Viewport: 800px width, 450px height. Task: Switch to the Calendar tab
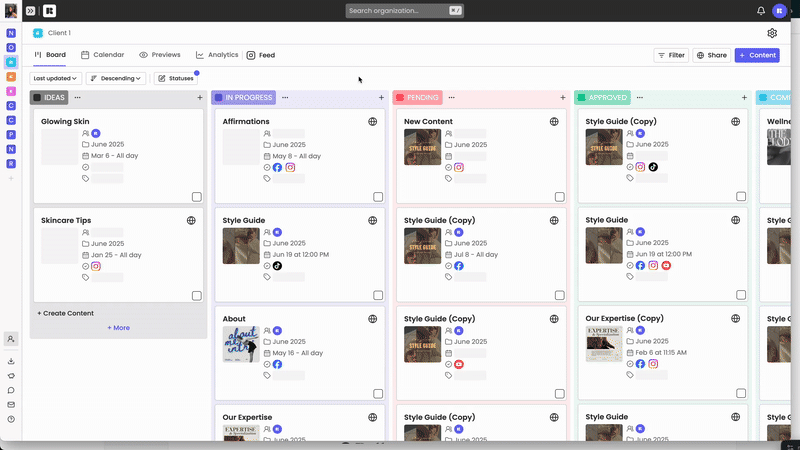point(103,55)
